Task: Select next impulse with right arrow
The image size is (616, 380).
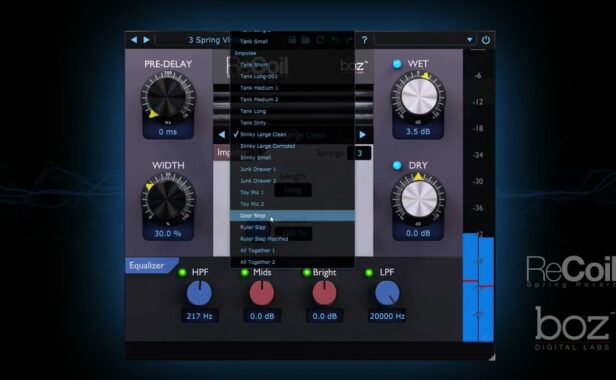Action: 362,134
